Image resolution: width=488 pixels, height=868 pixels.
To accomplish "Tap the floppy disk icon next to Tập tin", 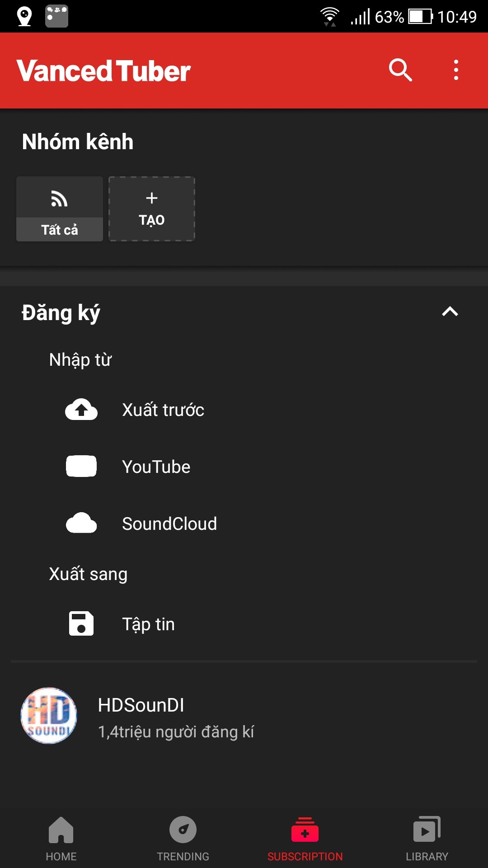I will point(81,624).
